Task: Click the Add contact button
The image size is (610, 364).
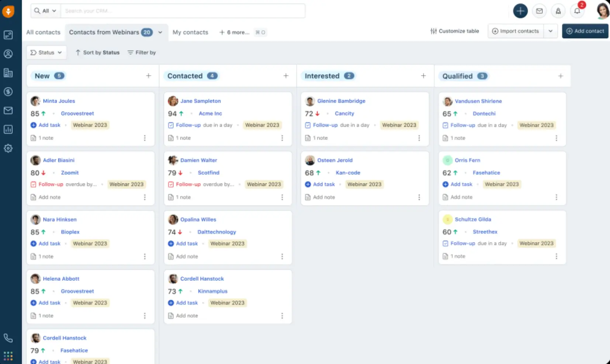Action: click(585, 31)
